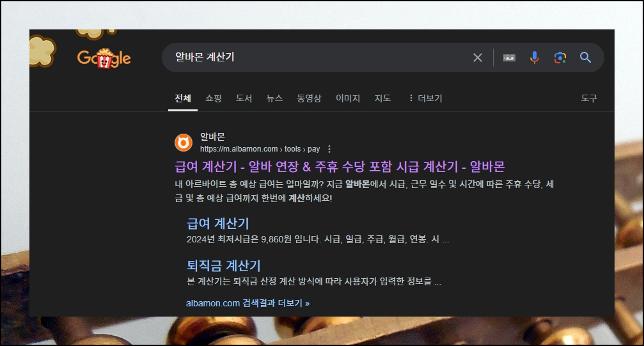This screenshot has width=644, height=346.
Task: Open the on-screen keyboard input tool
Action: click(x=509, y=58)
